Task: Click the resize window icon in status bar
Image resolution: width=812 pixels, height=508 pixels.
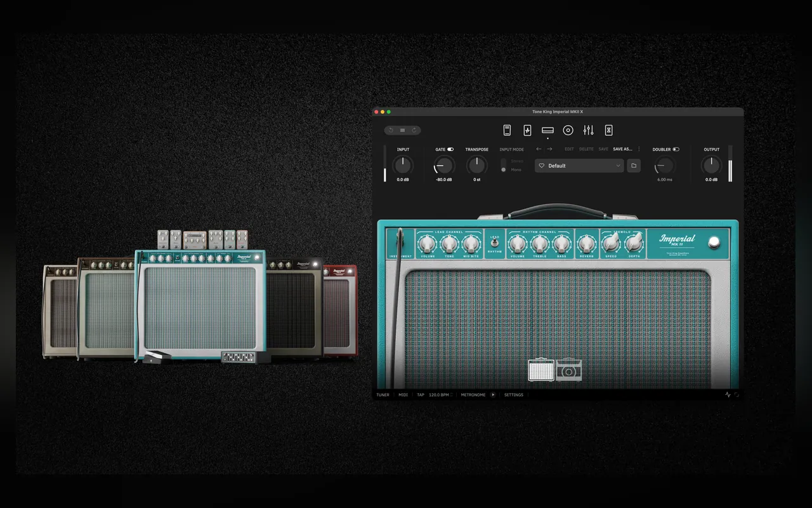Action: [737, 394]
